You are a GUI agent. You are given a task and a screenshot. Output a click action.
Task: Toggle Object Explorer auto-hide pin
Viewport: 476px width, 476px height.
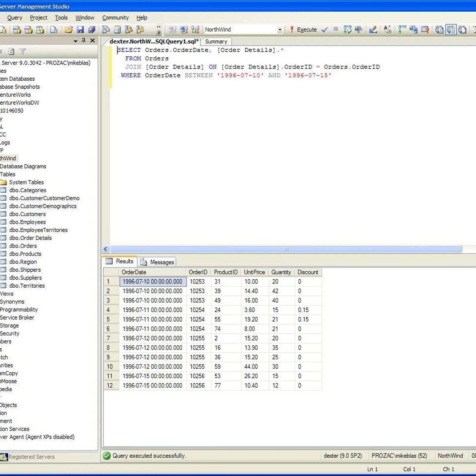(x=84, y=40)
